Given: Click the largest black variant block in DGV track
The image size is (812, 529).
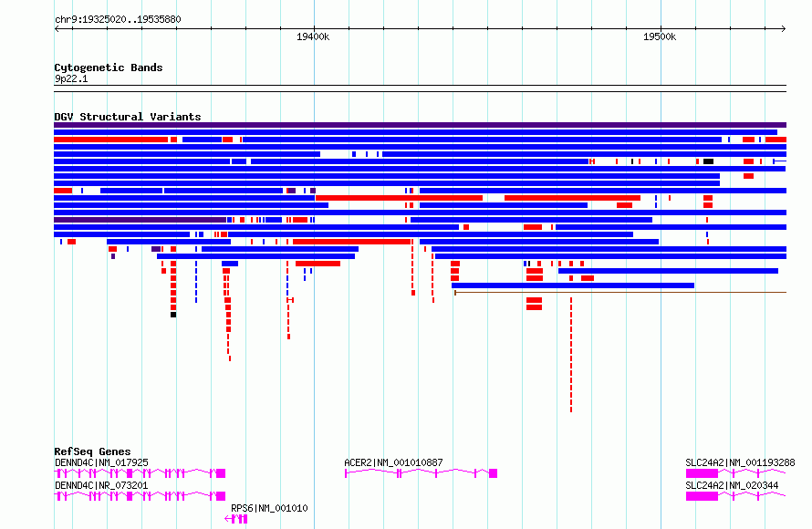Looking at the screenshot, I should click(x=708, y=161).
